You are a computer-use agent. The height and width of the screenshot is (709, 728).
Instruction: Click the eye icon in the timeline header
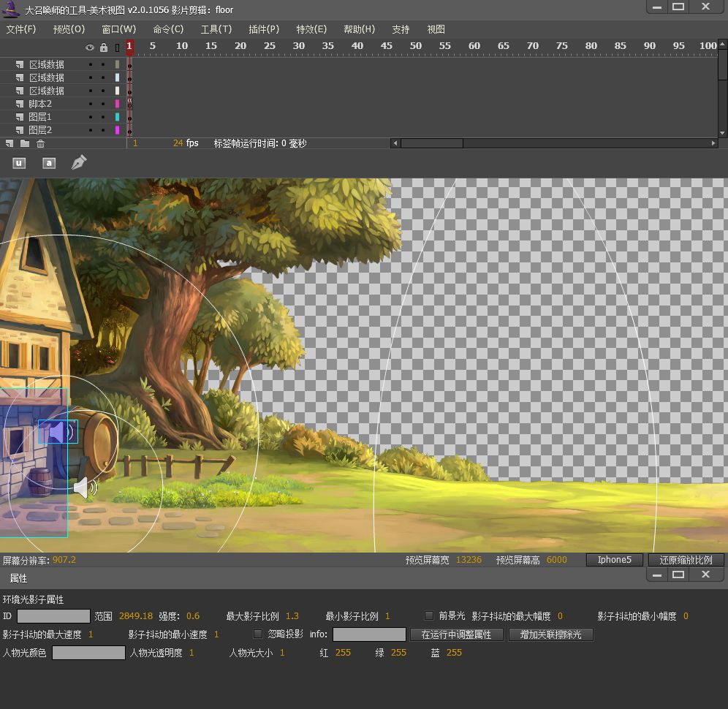(x=90, y=47)
